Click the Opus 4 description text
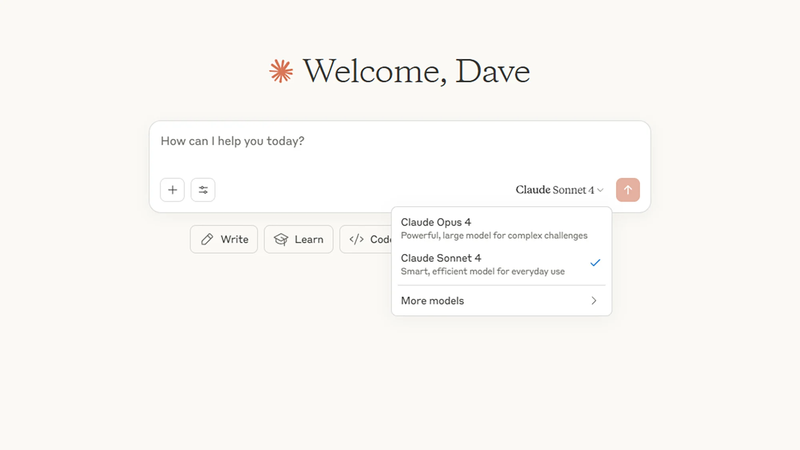 point(494,236)
